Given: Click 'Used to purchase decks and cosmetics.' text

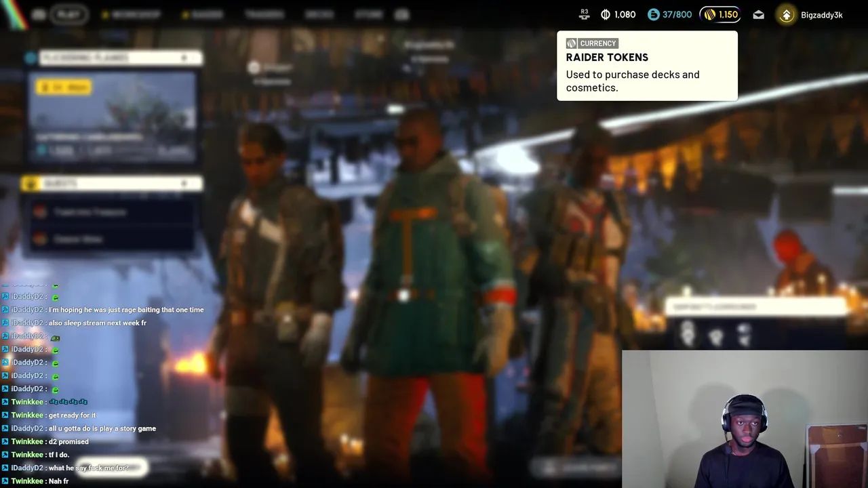Looking at the screenshot, I should click(x=633, y=81).
